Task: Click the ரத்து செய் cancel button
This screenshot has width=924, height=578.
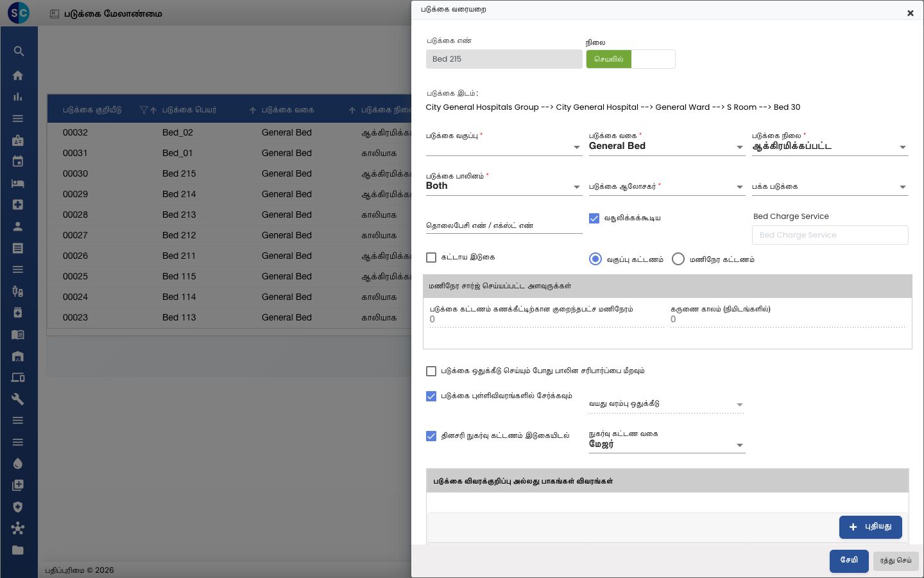Action: (896, 561)
